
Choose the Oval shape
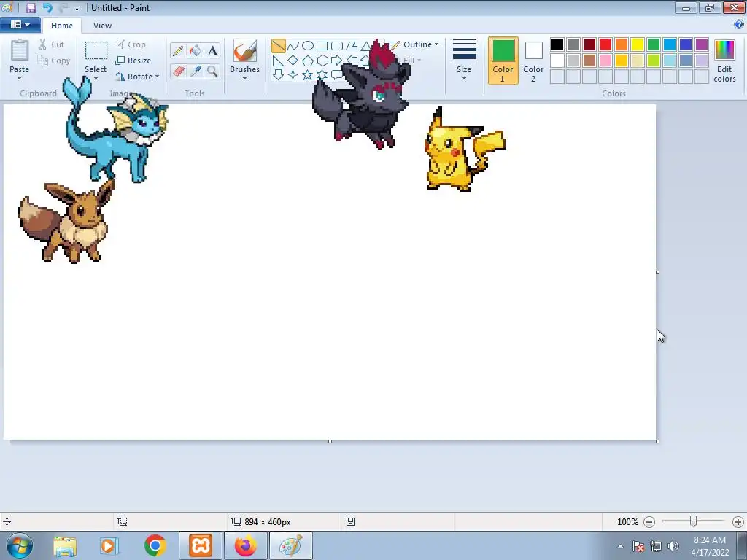pyautogui.click(x=308, y=46)
